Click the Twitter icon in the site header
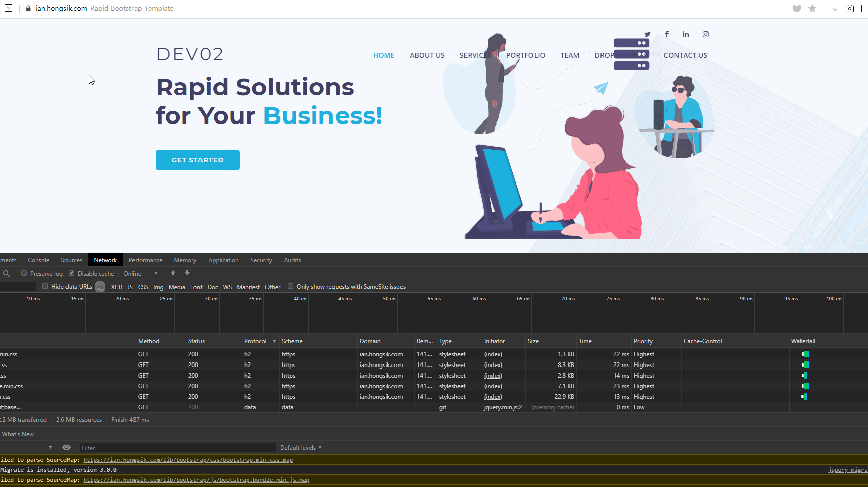This screenshot has height=487, width=868. (x=647, y=34)
